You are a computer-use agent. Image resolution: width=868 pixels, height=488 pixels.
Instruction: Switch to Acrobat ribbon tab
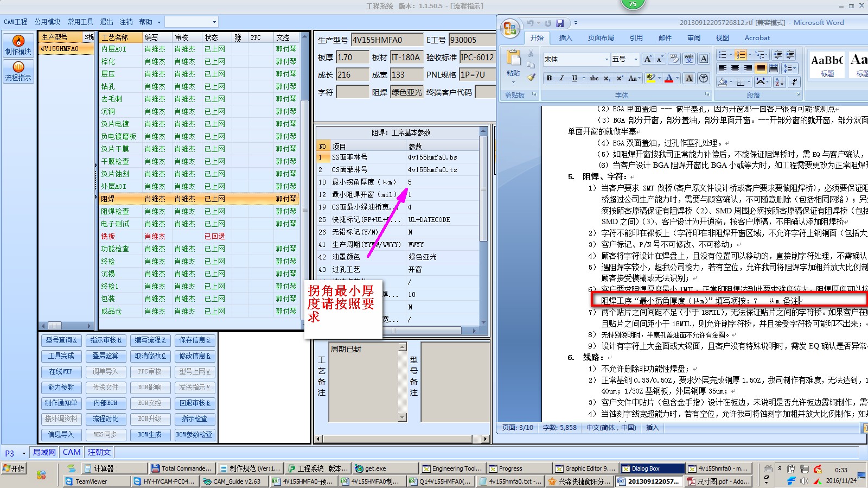coord(757,38)
